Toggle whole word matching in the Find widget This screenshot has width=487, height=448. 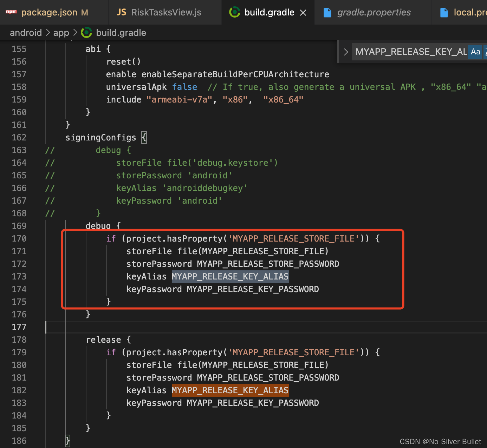tap(486, 52)
